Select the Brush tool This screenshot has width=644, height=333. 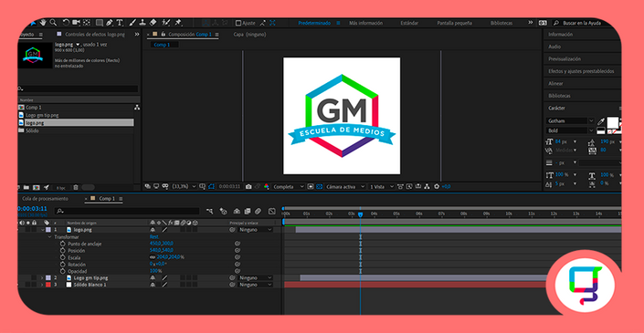132,23
